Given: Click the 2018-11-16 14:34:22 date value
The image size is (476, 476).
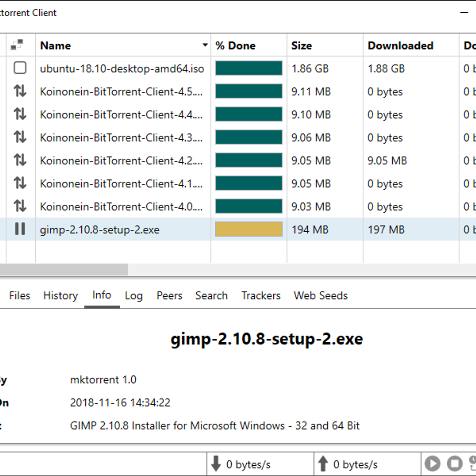Looking at the screenshot, I should 120,403.
